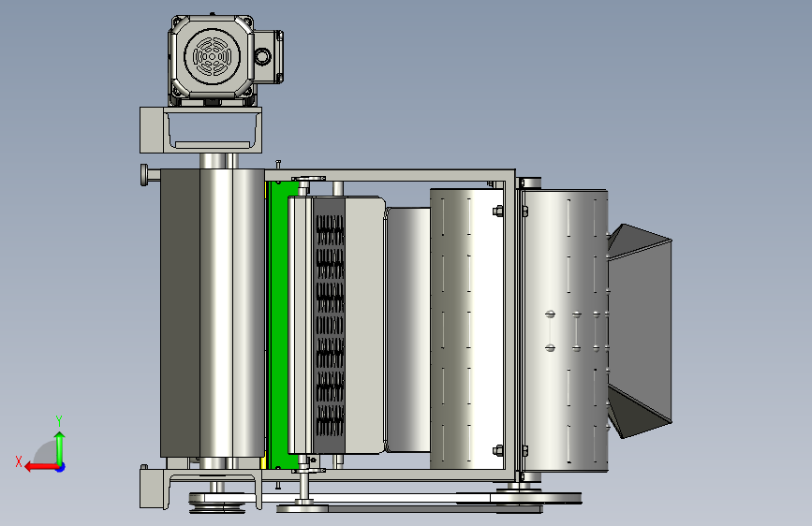Viewport: 812px width, 526px height.
Task: Select the motor mounting bracket under the motor
Action: coord(200,130)
